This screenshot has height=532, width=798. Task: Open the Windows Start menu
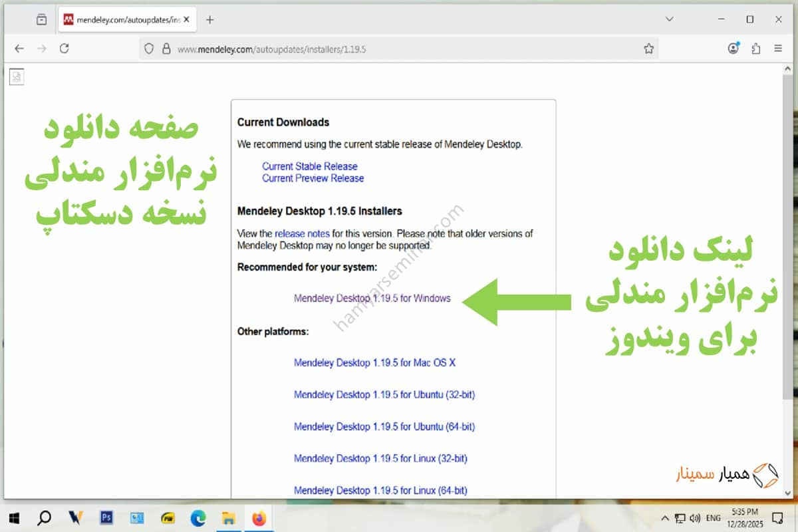(15, 517)
